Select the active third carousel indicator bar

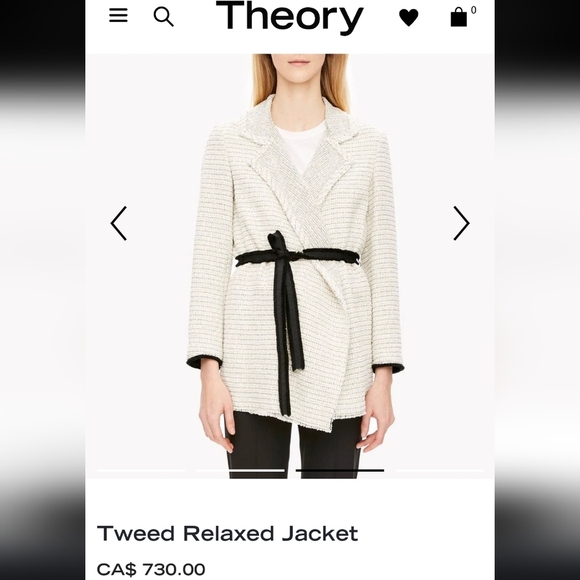(x=340, y=470)
